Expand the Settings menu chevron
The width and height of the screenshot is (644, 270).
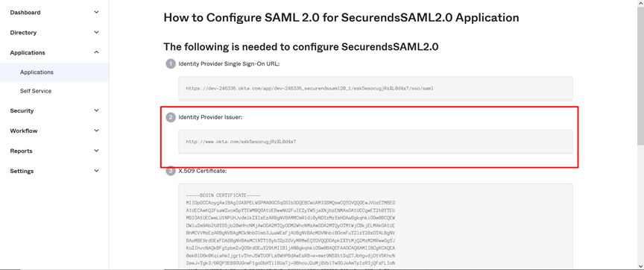pos(96,171)
